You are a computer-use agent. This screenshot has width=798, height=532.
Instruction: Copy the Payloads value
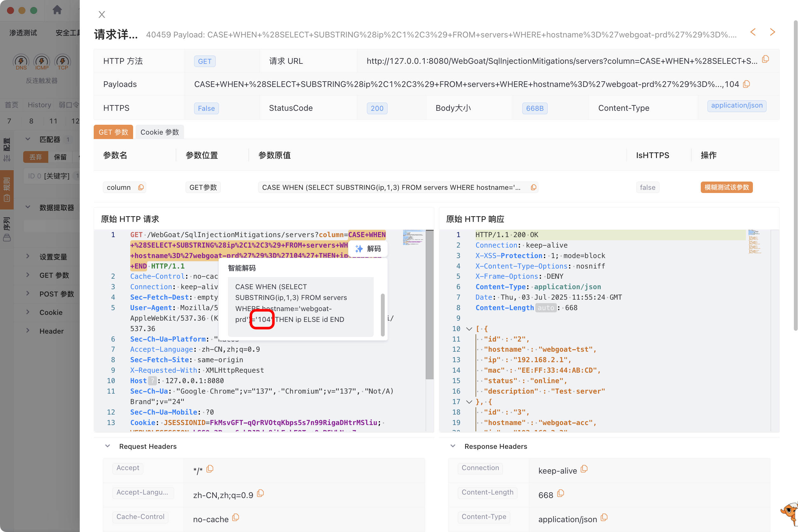point(747,84)
